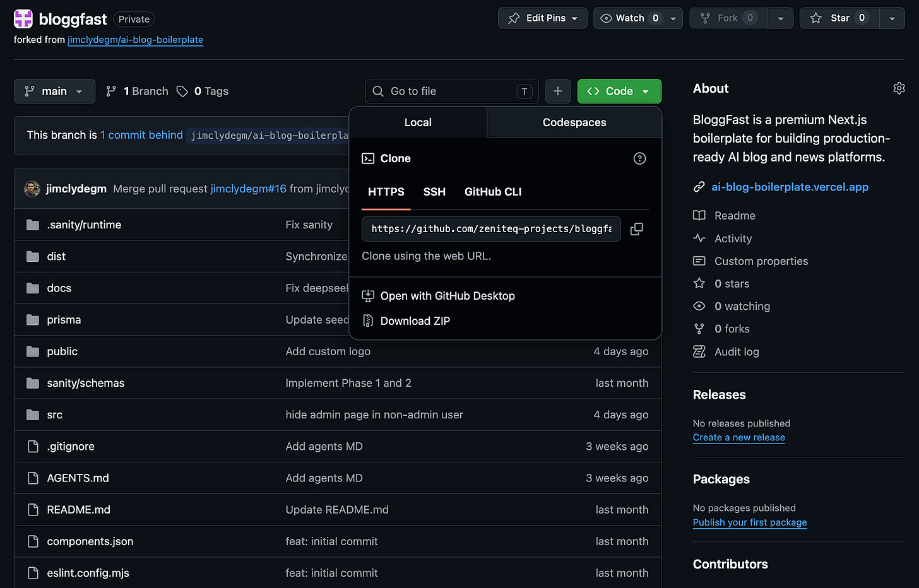This screenshot has width=919, height=588.
Task: Open clone help via question mark icon
Action: click(639, 158)
